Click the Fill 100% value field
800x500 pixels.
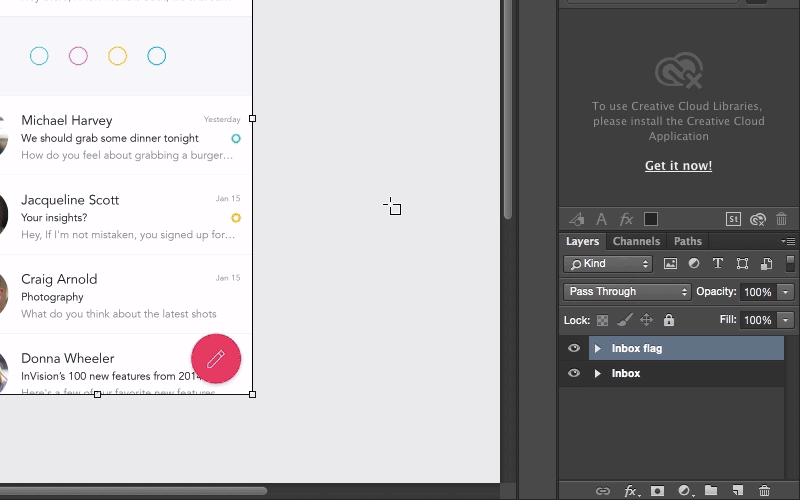(x=758, y=320)
